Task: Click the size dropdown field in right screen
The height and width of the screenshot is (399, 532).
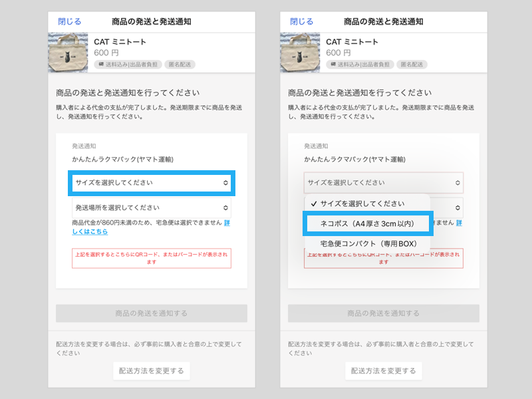Action: point(384,183)
